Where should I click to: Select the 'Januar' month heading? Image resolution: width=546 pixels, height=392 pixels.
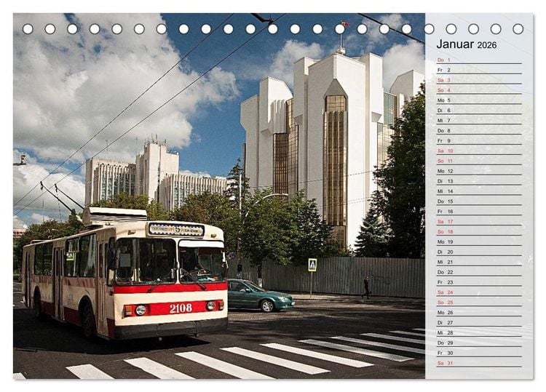pyautogui.click(x=455, y=44)
